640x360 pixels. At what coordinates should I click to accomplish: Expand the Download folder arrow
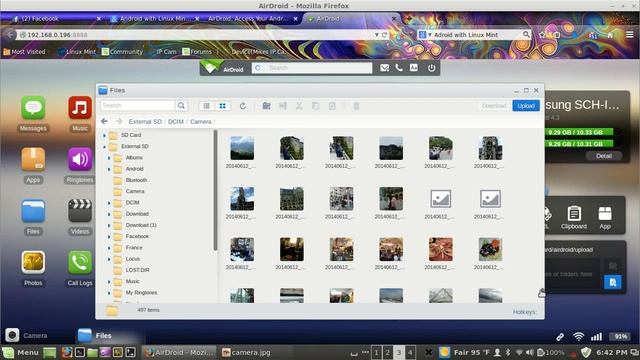109,214
